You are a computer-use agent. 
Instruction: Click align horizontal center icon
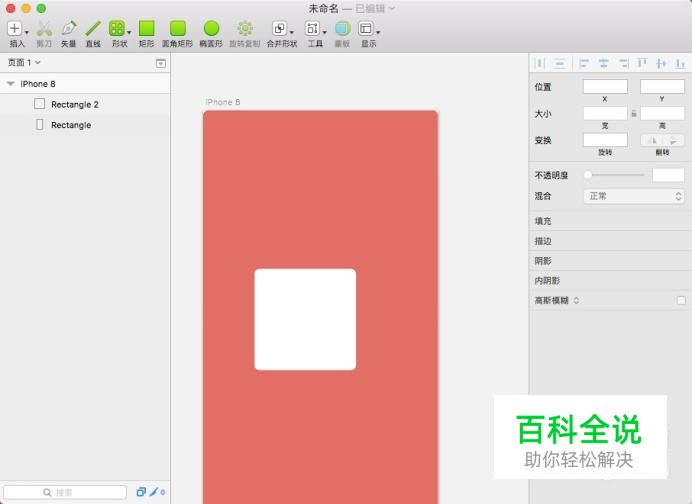coord(604,64)
